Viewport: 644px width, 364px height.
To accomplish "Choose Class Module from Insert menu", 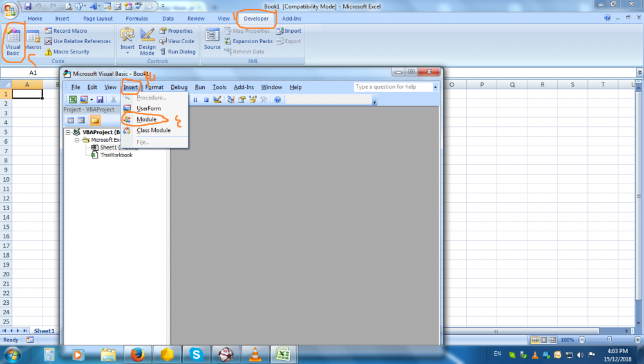I will [x=155, y=130].
